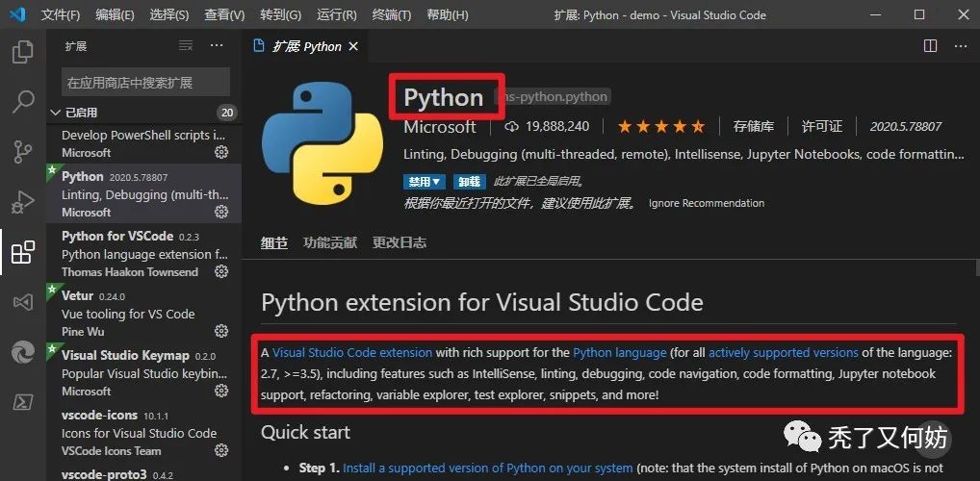The image size is (980, 481).
Task: Click the 卸载 uninstall button
Action: pyautogui.click(x=470, y=182)
